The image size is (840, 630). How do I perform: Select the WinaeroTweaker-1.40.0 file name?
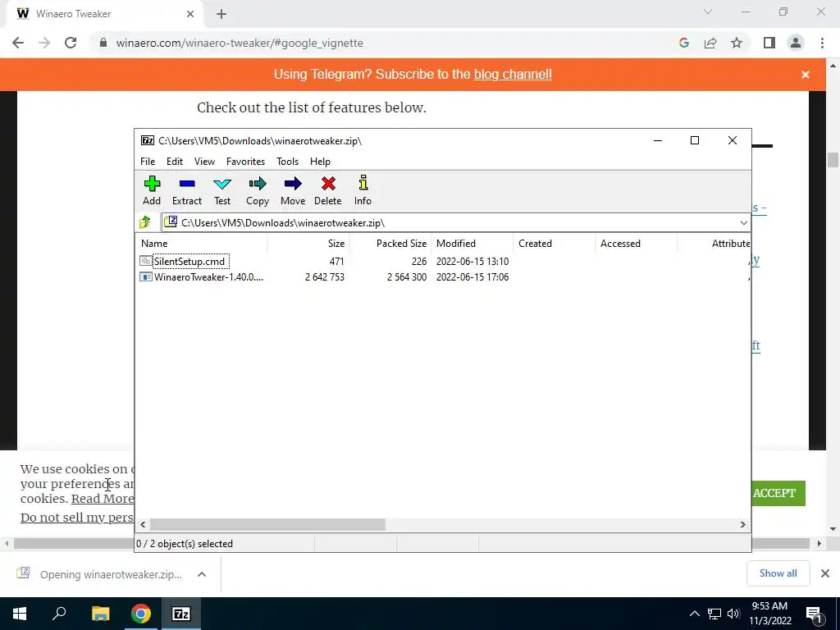[x=209, y=277]
